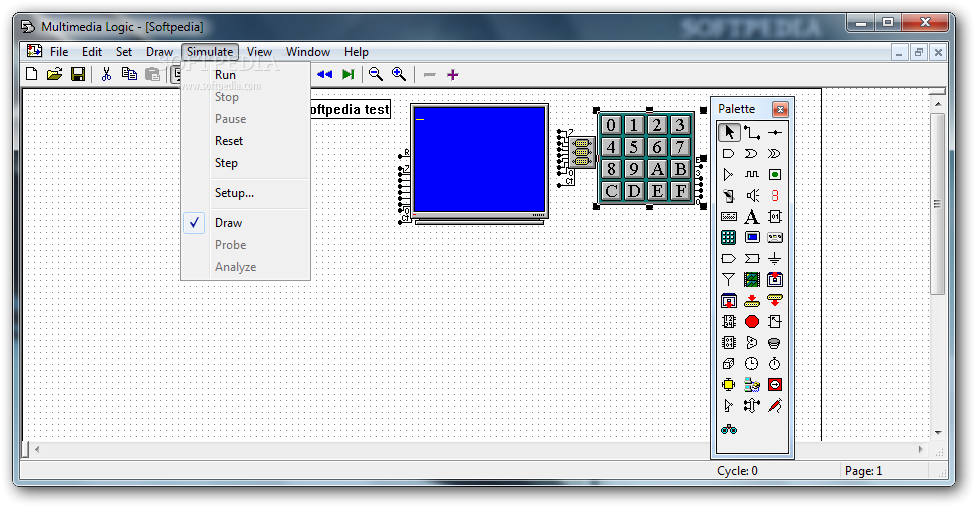Open the Help menu
Viewport: 976px width, 507px height.
pos(356,52)
